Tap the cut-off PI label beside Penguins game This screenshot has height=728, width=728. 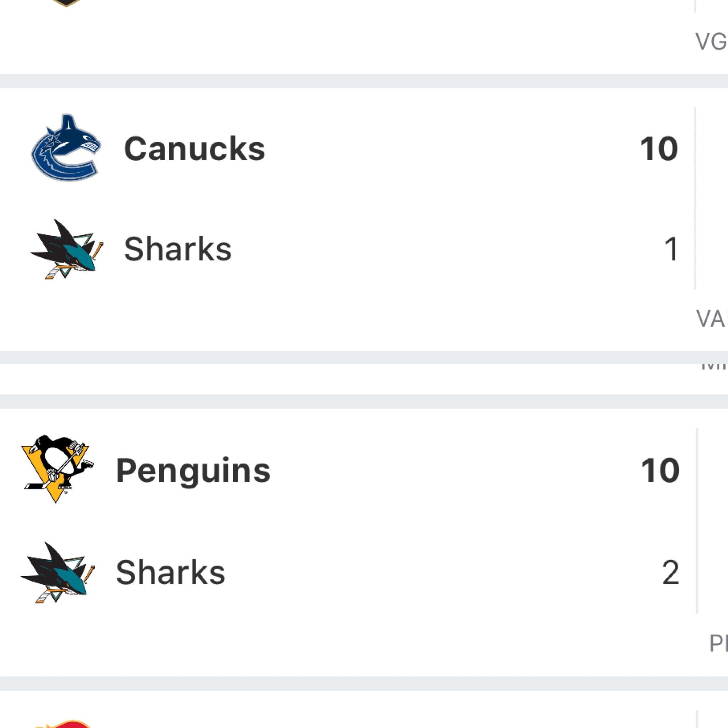pyautogui.click(x=718, y=643)
